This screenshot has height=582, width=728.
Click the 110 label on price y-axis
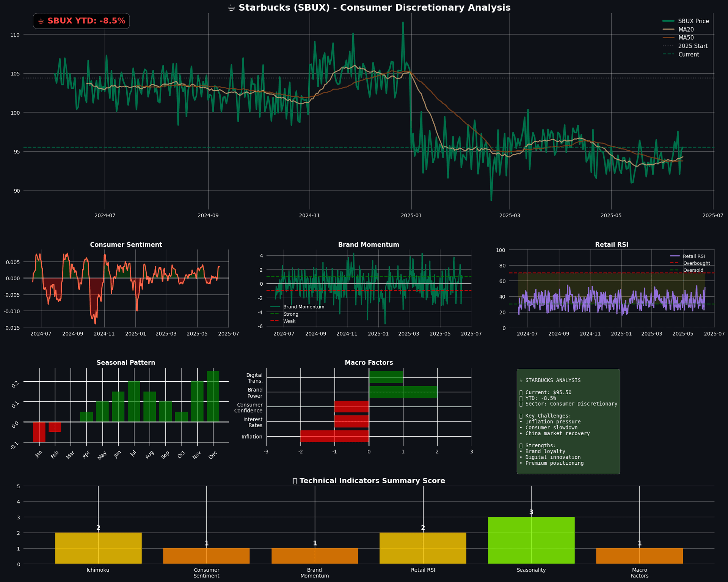(15, 35)
